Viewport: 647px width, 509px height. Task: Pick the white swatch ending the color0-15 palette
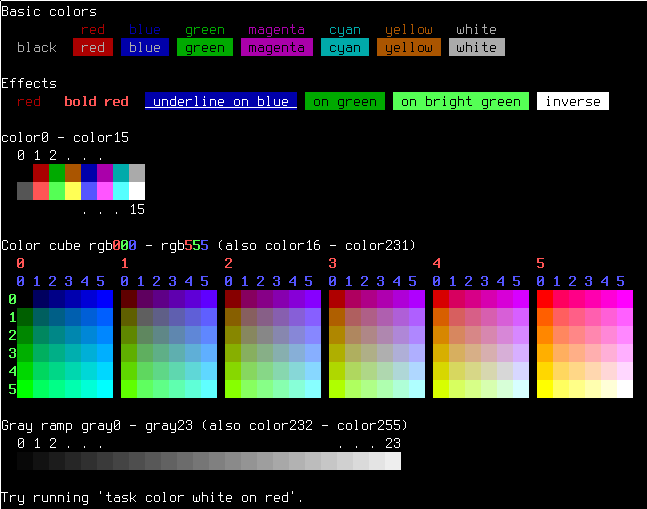(x=137, y=191)
